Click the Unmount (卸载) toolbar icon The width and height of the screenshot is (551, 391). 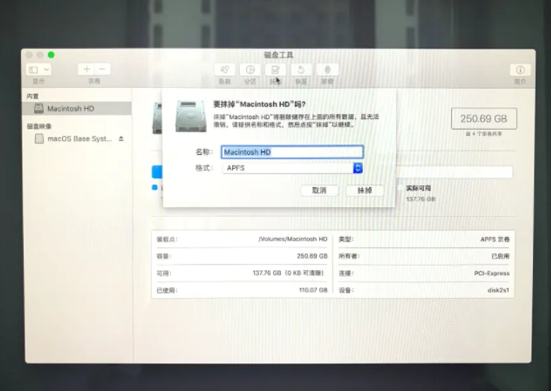pyautogui.click(x=327, y=70)
